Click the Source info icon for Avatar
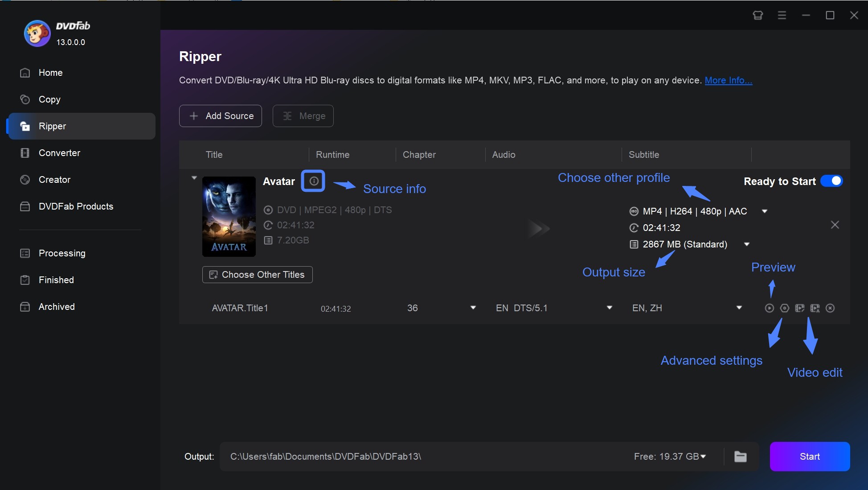 point(312,181)
